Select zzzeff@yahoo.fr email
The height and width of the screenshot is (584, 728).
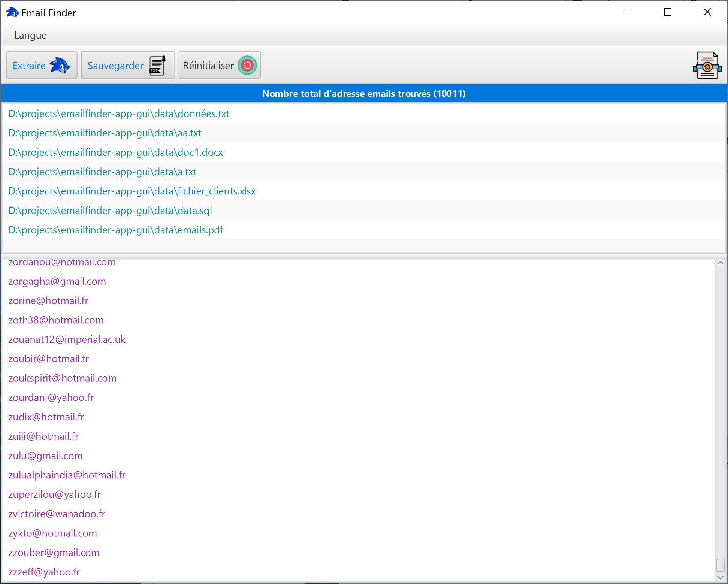44,572
